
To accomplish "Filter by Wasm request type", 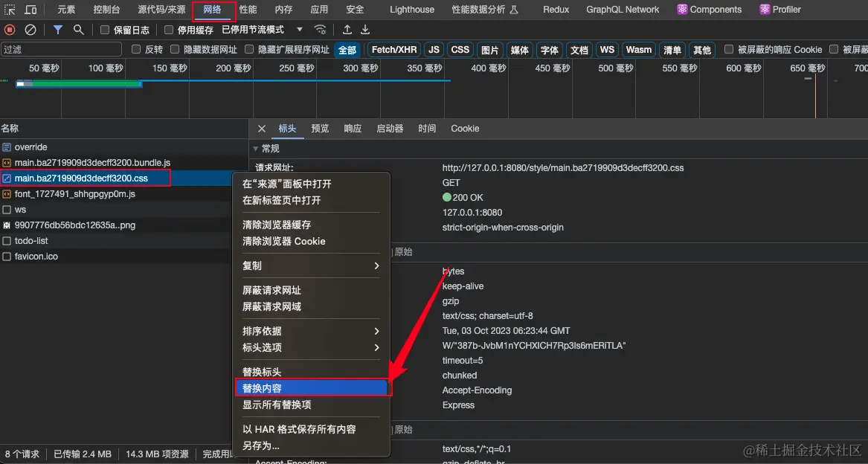I will point(639,50).
